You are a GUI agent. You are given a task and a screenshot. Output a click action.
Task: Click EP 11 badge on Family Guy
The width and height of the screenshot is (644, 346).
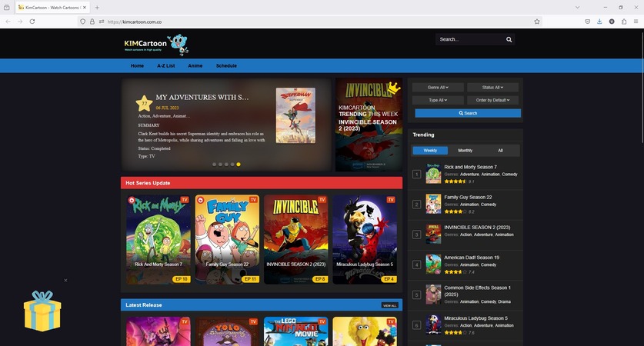click(250, 279)
